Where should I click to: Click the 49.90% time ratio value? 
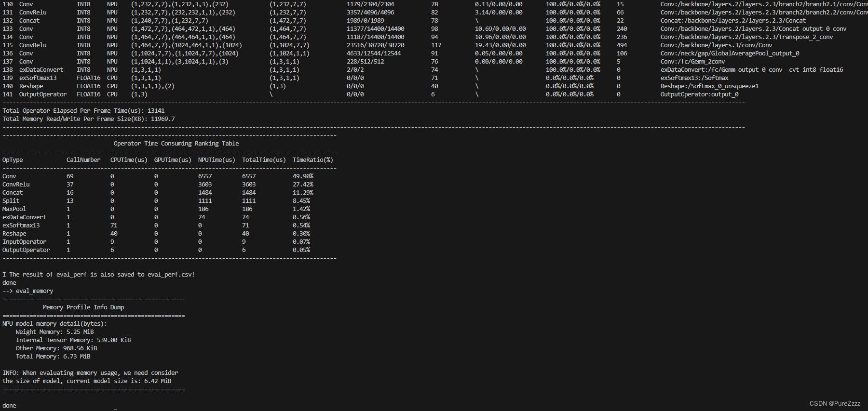(x=303, y=176)
